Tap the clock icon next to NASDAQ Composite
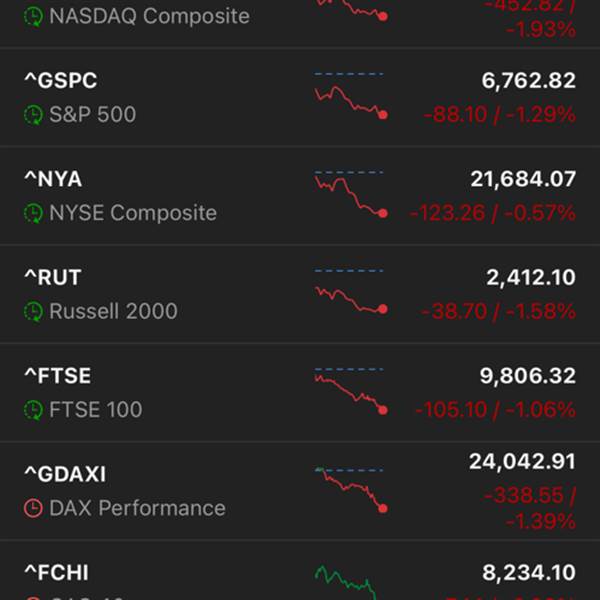Viewport: 600px width, 600px height. tap(34, 17)
